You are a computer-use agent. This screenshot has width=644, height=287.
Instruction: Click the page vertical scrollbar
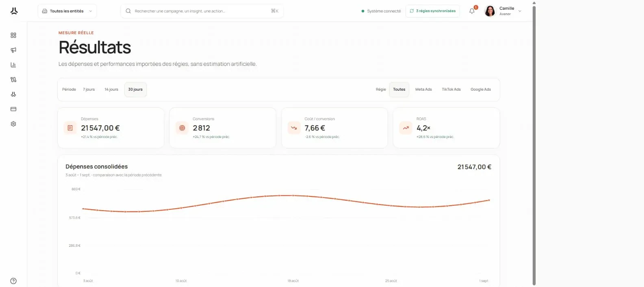click(x=534, y=145)
